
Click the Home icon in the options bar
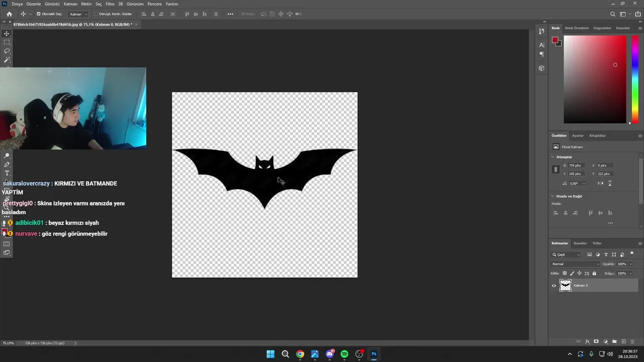(x=9, y=14)
